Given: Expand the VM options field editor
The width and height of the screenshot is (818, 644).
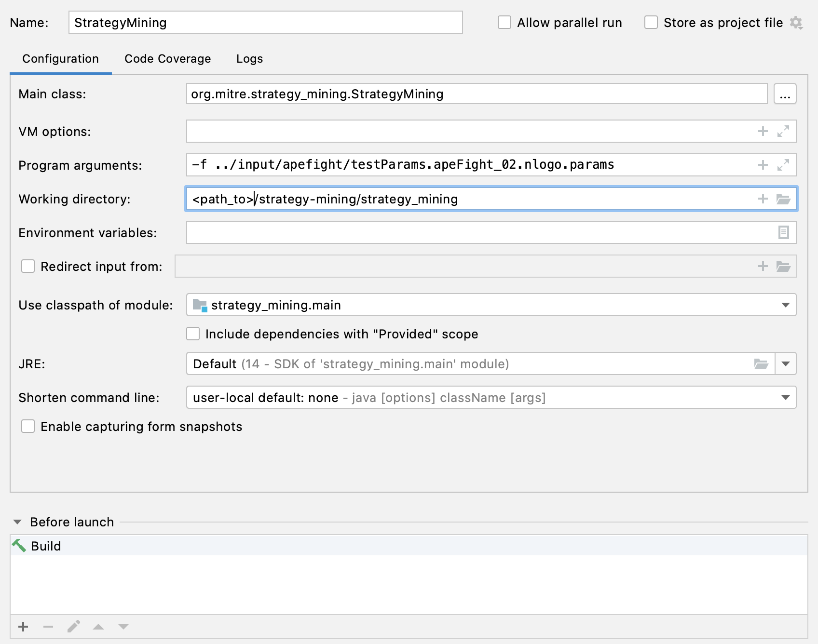Looking at the screenshot, I should [783, 131].
